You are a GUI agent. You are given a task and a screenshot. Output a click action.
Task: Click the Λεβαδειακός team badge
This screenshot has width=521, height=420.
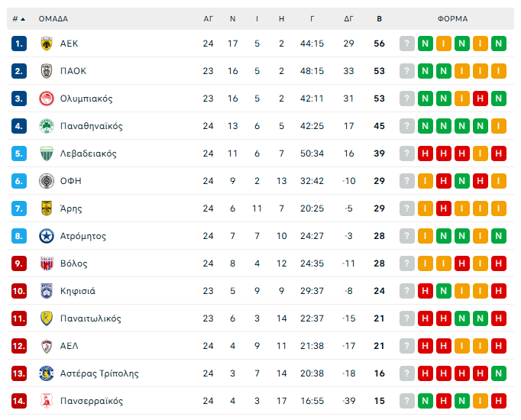(x=46, y=153)
